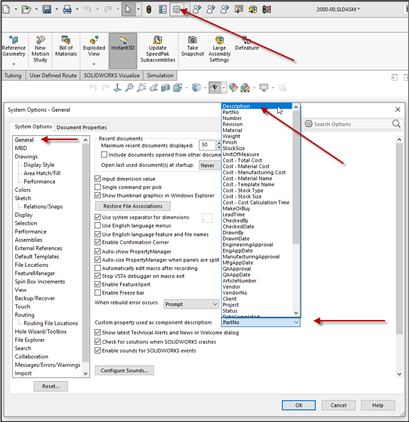This screenshot has height=422, width=409.
Task: Insert a Bill of Materials
Action: point(66,46)
